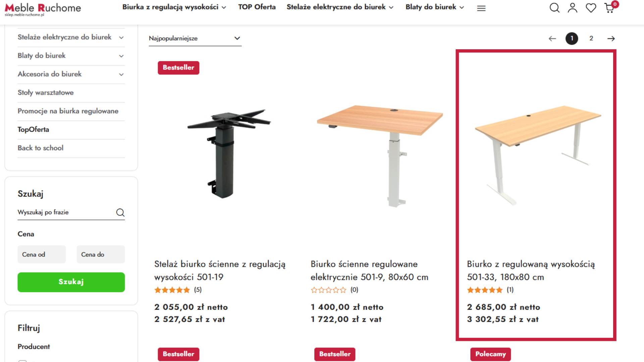Click the Cena od price field

tap(42, 254)
